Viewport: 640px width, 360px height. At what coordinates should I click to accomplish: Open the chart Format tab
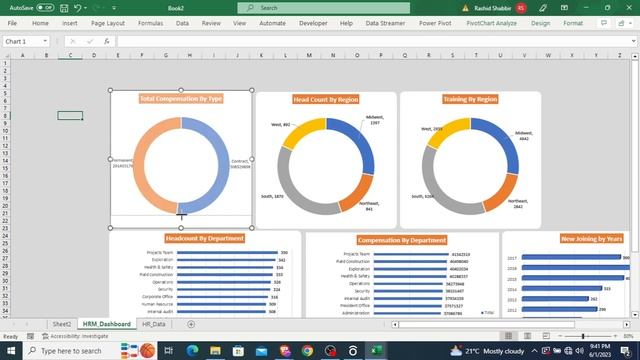coord(573,23)
